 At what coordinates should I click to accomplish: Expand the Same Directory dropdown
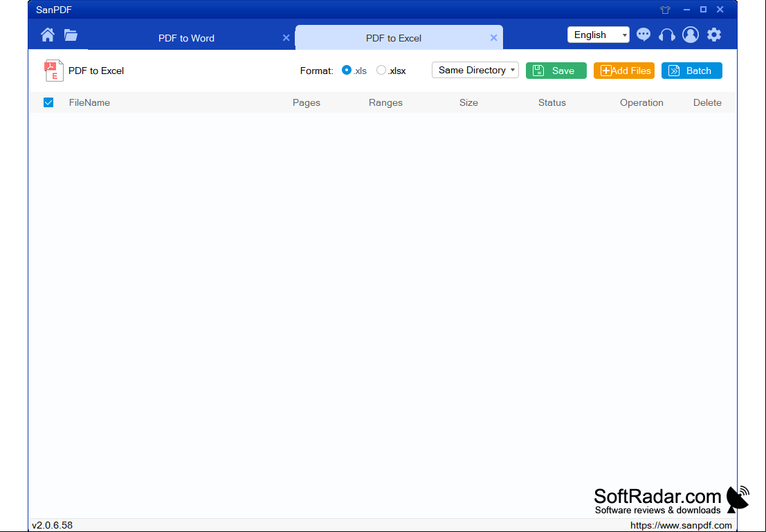coord(475,70)
